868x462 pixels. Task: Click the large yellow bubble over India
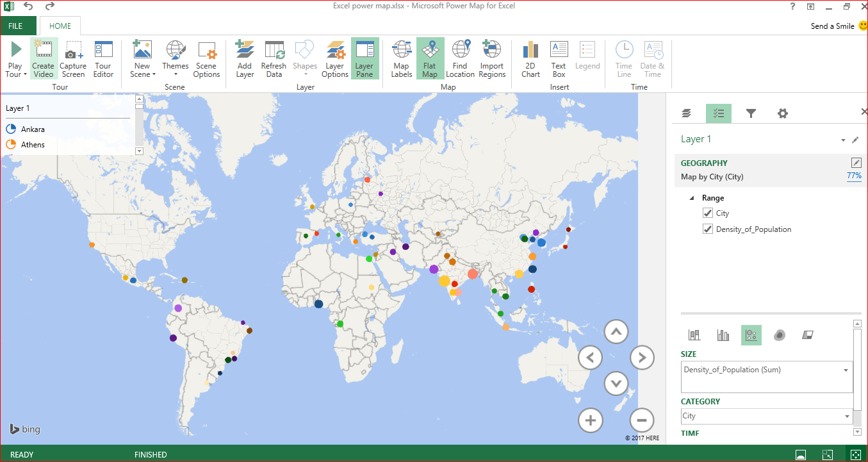[444, 281]
